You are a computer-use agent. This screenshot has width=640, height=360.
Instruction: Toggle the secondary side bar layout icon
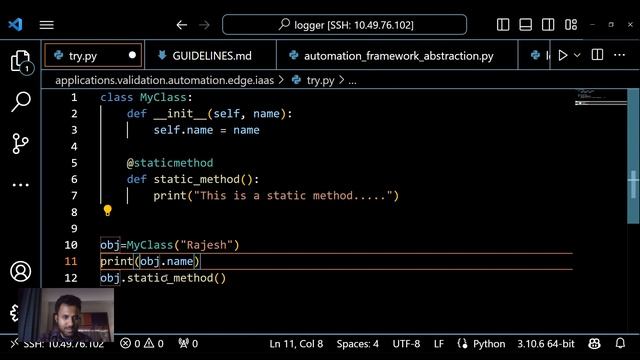coord(548,25)
